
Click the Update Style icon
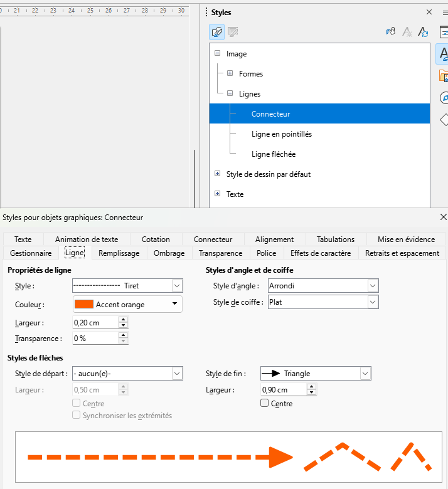click(x=424, y=32)
